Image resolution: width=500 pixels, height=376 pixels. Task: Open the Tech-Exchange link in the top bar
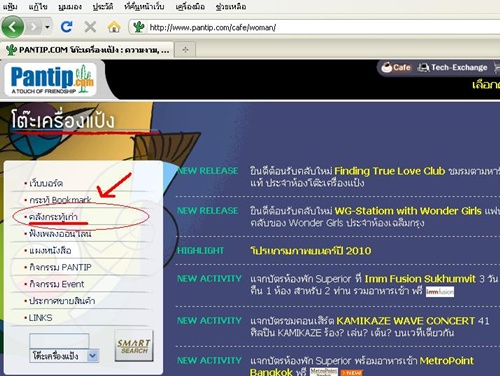452,68
